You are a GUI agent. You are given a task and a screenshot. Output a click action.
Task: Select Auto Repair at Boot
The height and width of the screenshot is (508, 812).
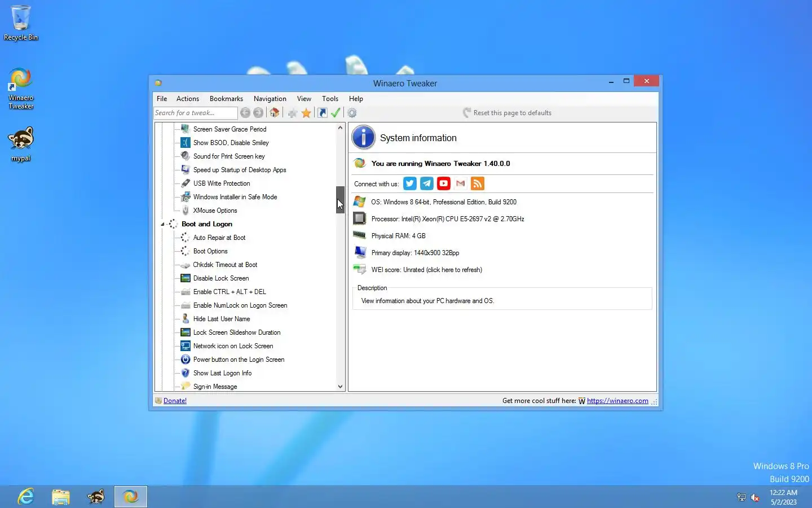pos(219,238)
